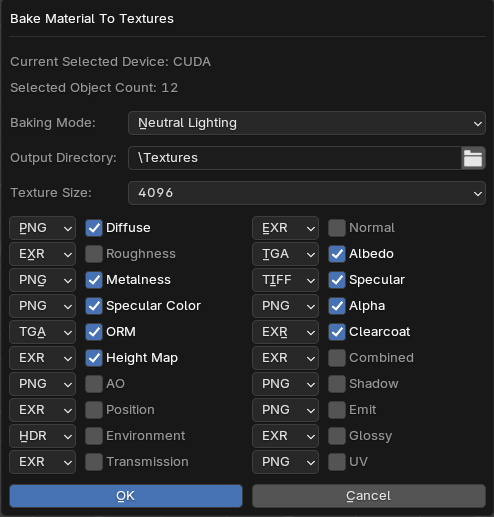Click the Output Directory path field
Image resolution: width=494 pixels, height=517 pixels.
(295, 158)
